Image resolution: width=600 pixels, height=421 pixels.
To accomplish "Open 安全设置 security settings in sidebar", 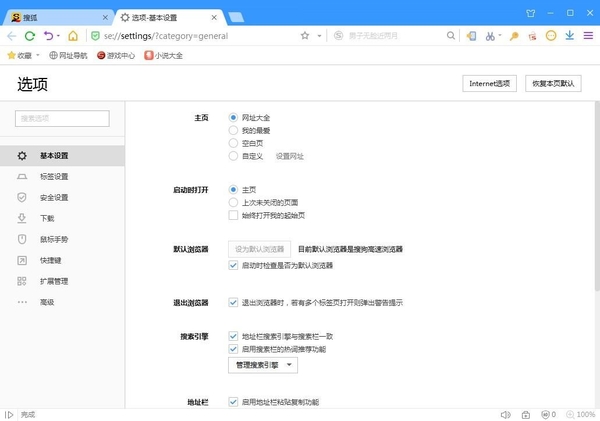I will click(x=54, y=197).
